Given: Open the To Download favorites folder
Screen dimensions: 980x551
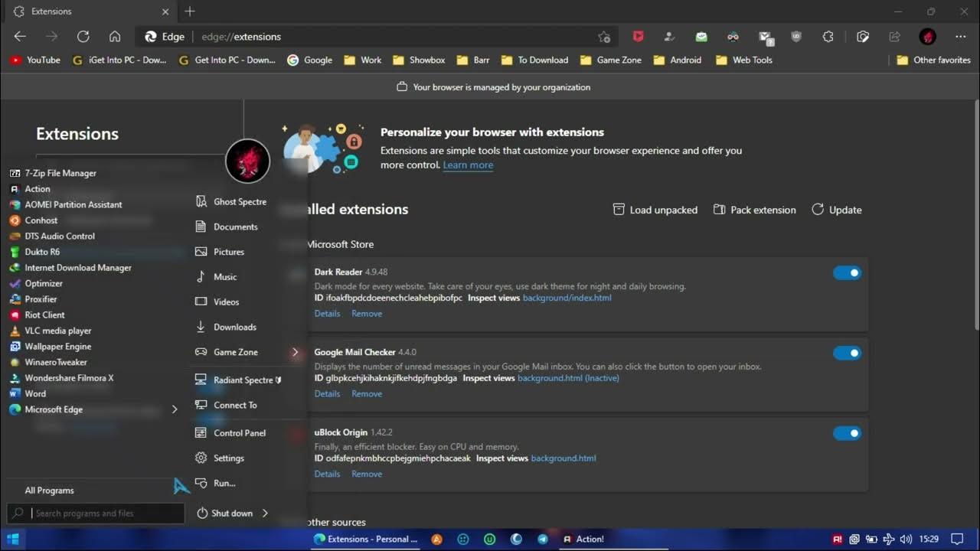Looking at the screenshot, I should click(x=534, y=60).
